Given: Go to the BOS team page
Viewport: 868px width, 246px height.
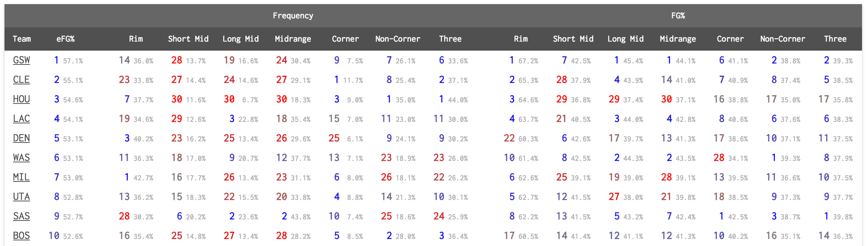Looking at the screenshot, I should click(x=21, y=236).
